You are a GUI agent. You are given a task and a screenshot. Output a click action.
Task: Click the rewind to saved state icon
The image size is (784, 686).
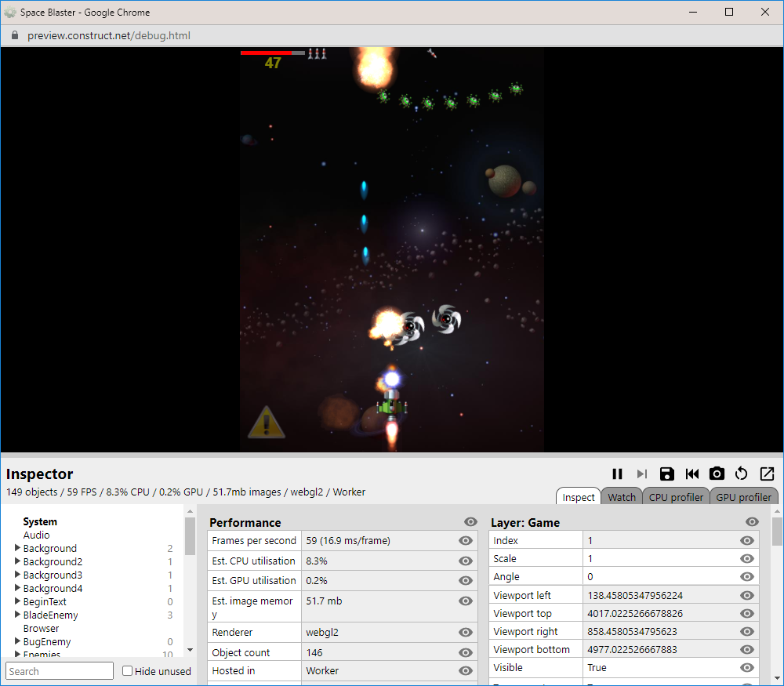click(x=692, y=474)
